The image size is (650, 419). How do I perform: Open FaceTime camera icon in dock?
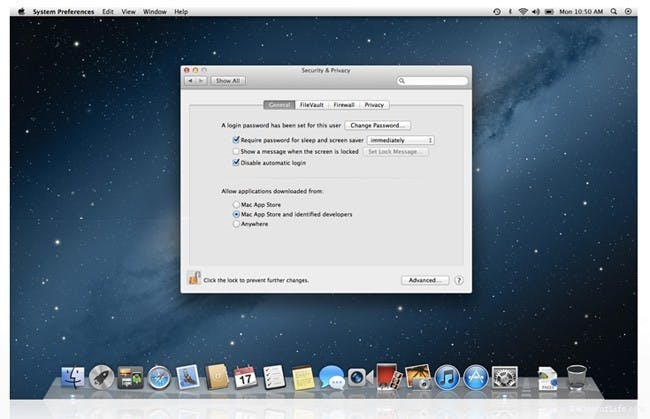[360, 378]
